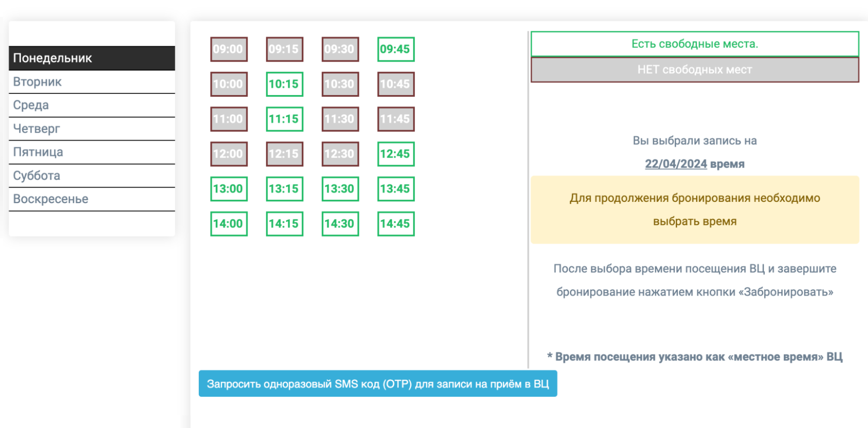Select Понедельник in the day list
Image resolution: width=868 pixels, height=428 pixels.
click(92, 58)
